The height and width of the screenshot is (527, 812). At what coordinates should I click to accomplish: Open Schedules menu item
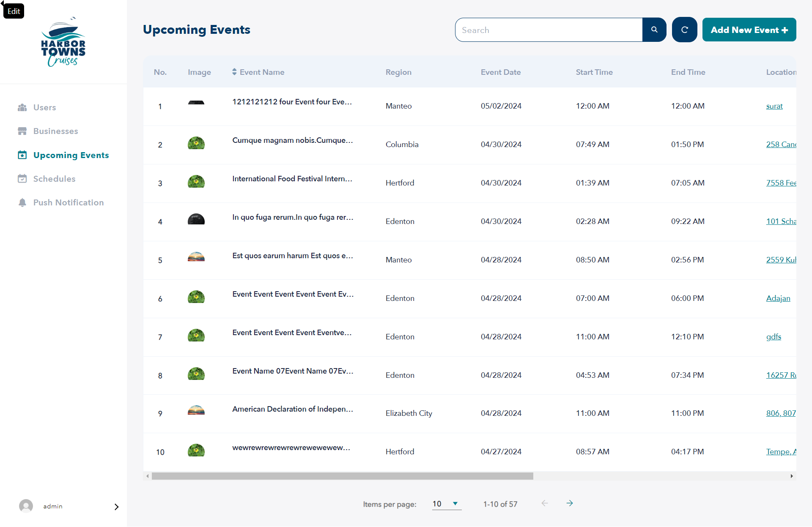point(54,179)
